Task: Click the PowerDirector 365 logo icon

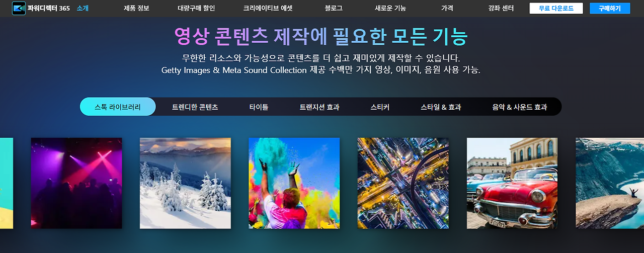Action: click(19, 8)
